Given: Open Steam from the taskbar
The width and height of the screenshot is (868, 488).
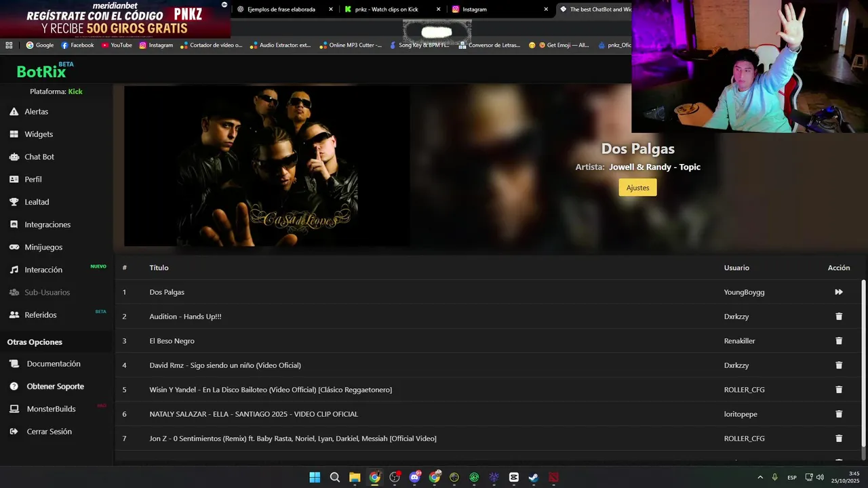Looking at the screenshot, I should pos(534,477).
